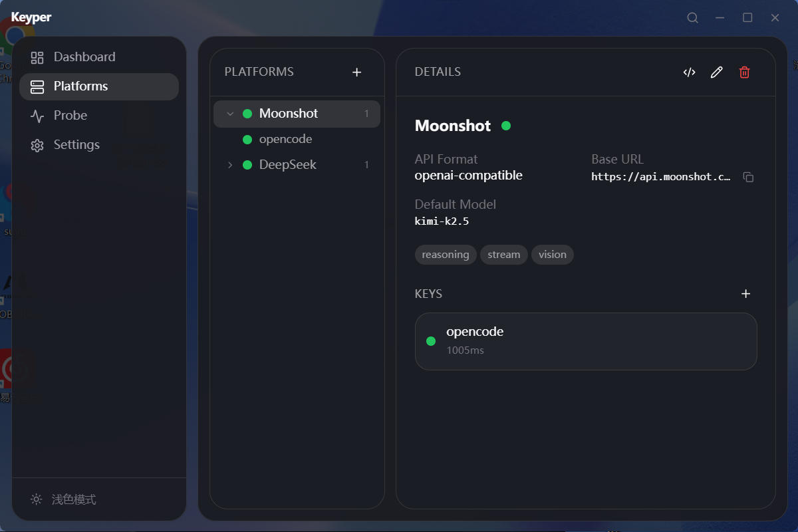The image size is (798, 532).
Task: Click the sun icon beside 浅色模式
Action: (37, 499)
